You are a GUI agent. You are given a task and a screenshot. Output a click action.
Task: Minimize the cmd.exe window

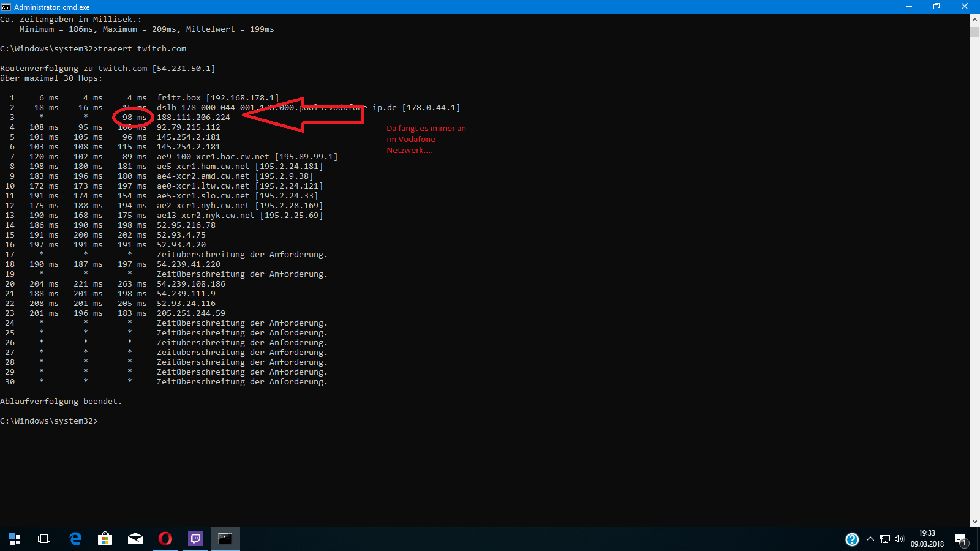[909, 7]
